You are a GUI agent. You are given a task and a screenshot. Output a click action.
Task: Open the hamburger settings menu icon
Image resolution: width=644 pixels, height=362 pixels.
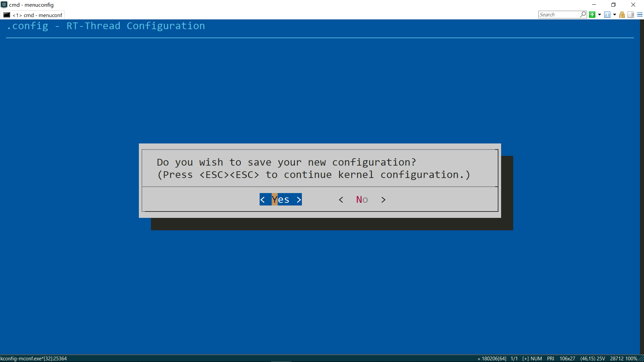click(640, 14)
